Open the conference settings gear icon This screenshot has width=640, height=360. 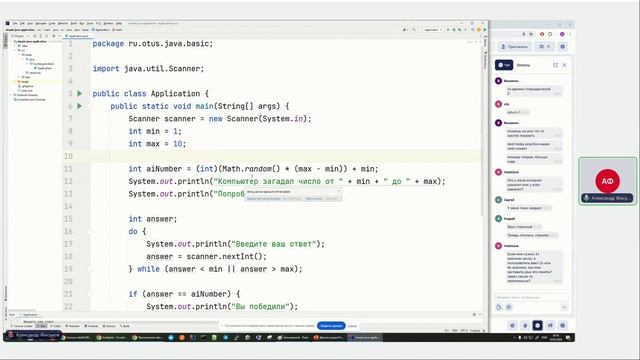562,47
